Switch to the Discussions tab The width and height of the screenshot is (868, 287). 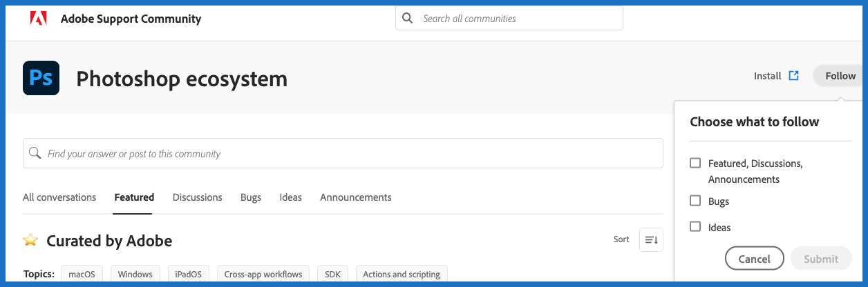198,197
